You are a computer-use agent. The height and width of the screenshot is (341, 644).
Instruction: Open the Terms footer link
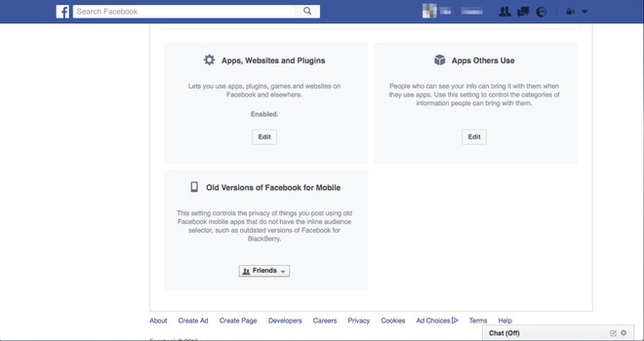tap(478, 321)
